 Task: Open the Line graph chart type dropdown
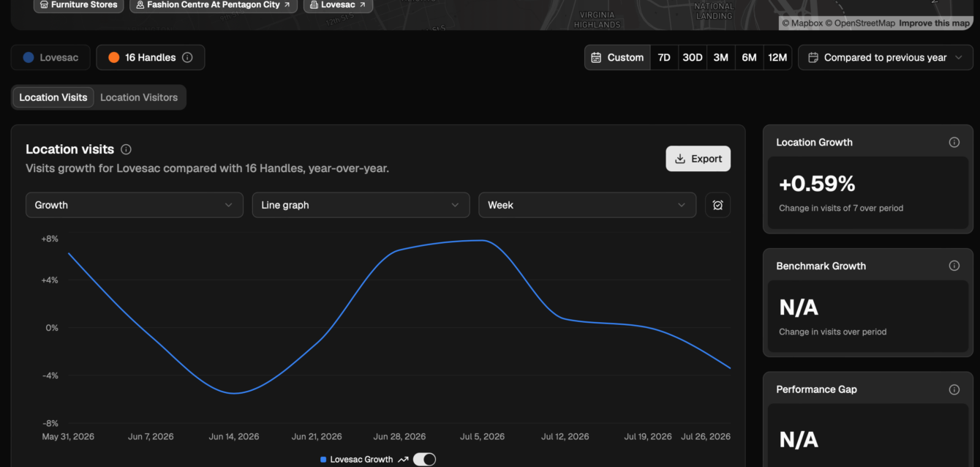point(361,205)
